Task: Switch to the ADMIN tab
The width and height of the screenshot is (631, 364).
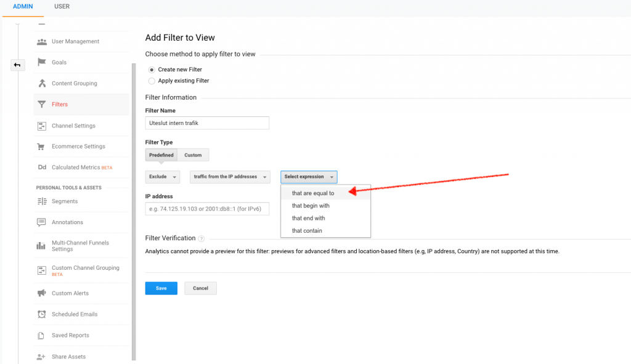Action: 23,7
